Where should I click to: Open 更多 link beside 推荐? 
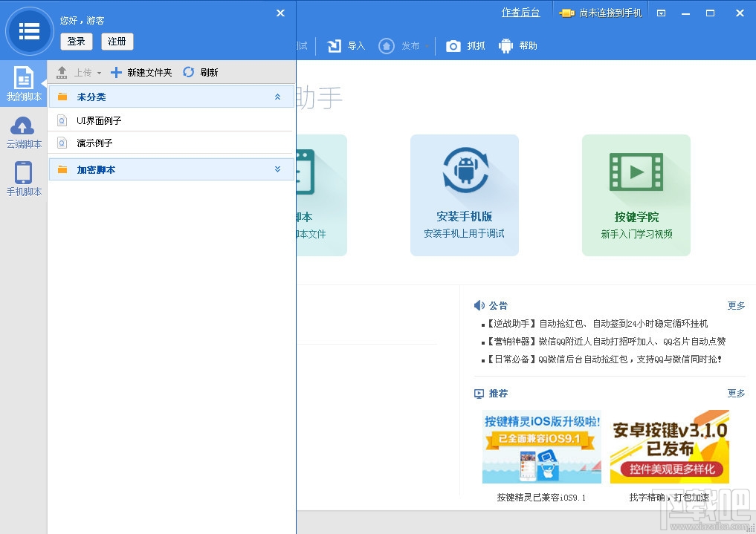click(x=736, y=394)
